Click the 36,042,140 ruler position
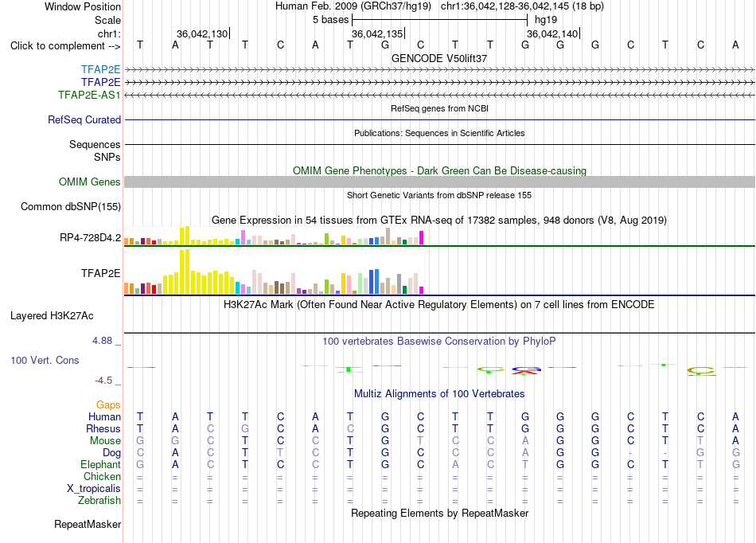Screen dimensions: 756x543 click(x=552, y=33)
